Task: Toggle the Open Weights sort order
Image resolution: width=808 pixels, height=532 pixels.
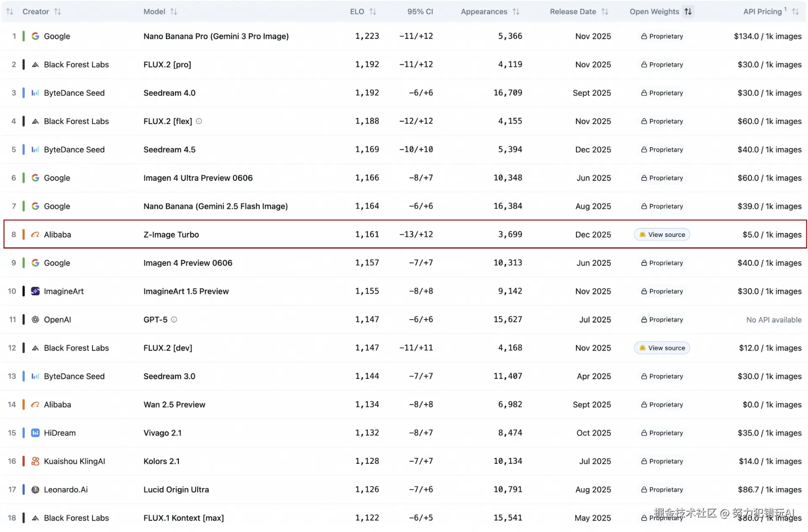Action: pyautogui.click(x=688, y=12)
